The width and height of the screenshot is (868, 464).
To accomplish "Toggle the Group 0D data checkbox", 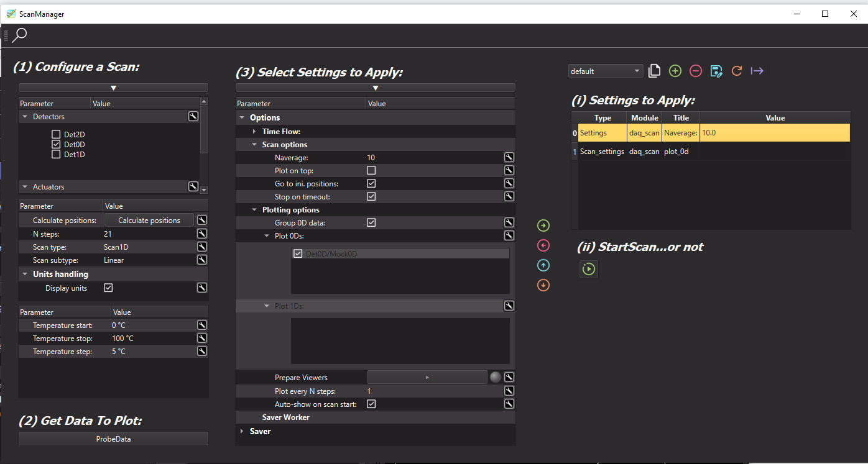I will (x=371, y=222).
